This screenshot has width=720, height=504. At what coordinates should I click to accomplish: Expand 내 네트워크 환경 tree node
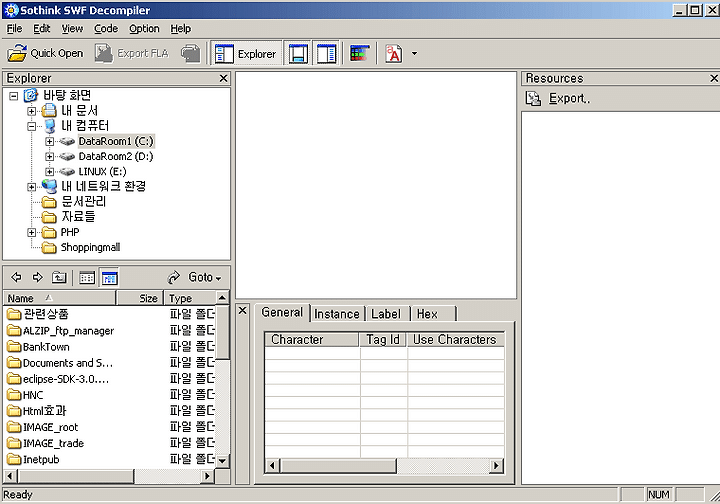[x=31, y=187]
